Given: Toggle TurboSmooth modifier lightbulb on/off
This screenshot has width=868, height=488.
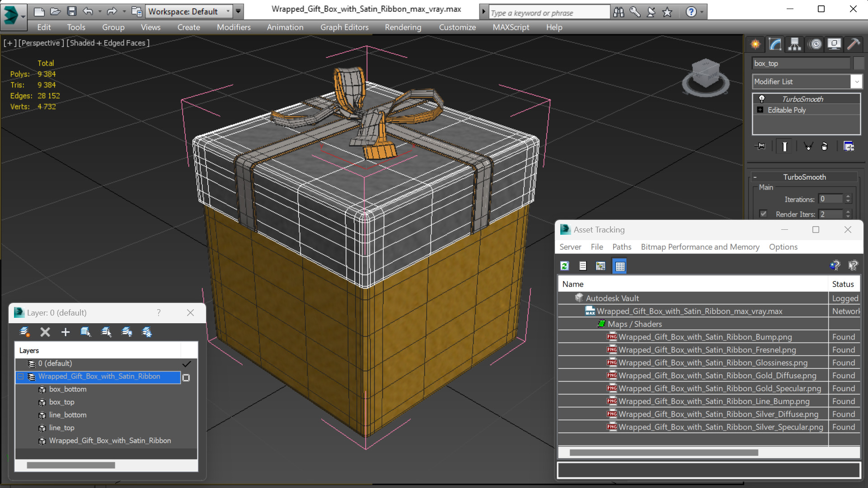Looking at the screenshot, I should pos(762,99).
